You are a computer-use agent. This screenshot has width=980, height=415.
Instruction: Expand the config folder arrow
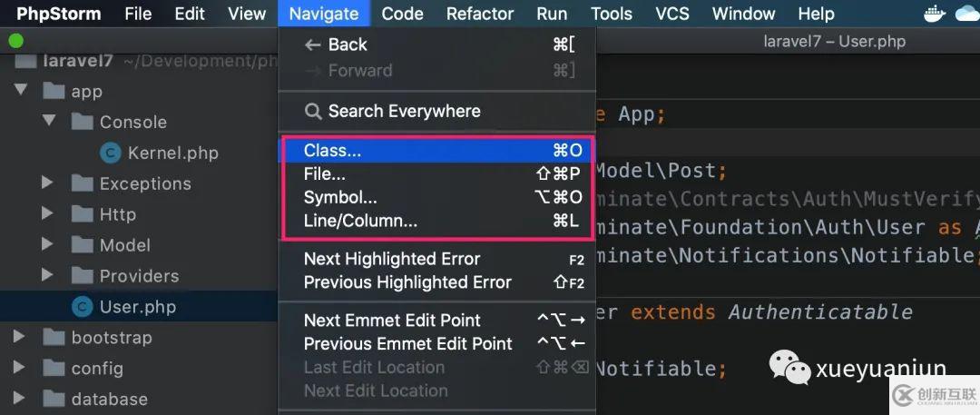[x=19, y=368]
